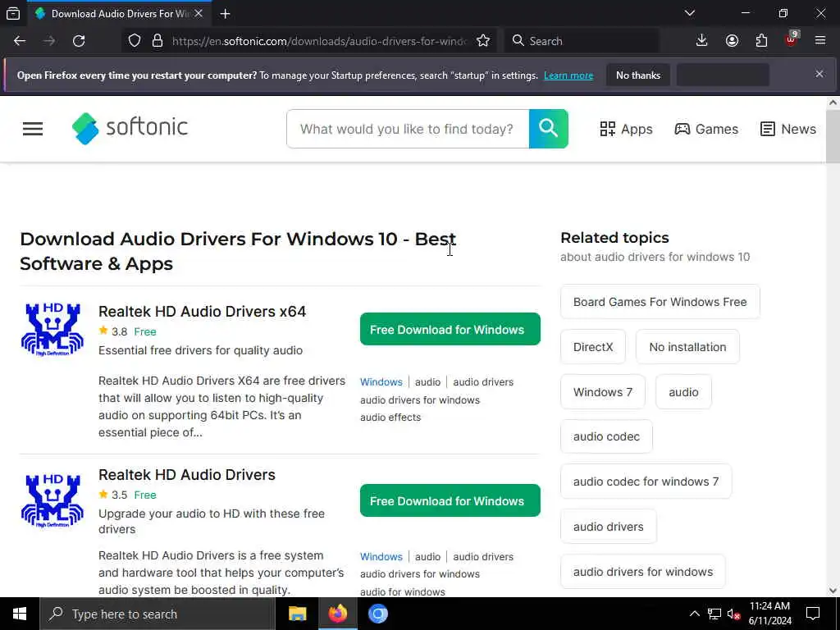This screenshot has height=630, width=840.
Task: Click the Softonic logo
Action: click(130, 128)
